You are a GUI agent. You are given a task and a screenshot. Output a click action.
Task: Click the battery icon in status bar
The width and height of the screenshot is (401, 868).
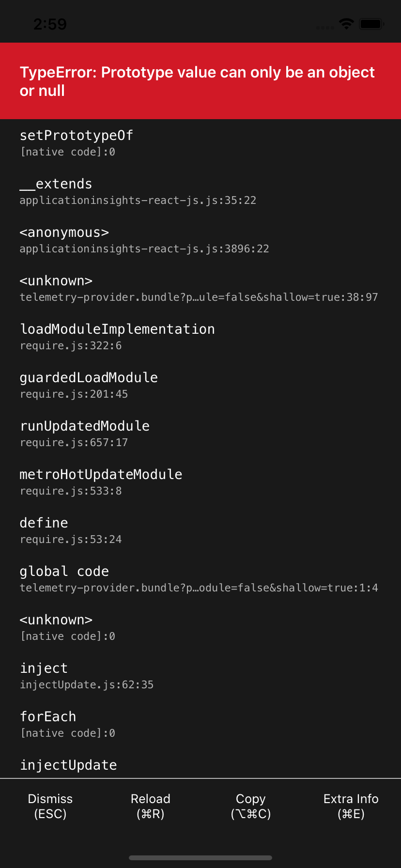click(370, 23)
